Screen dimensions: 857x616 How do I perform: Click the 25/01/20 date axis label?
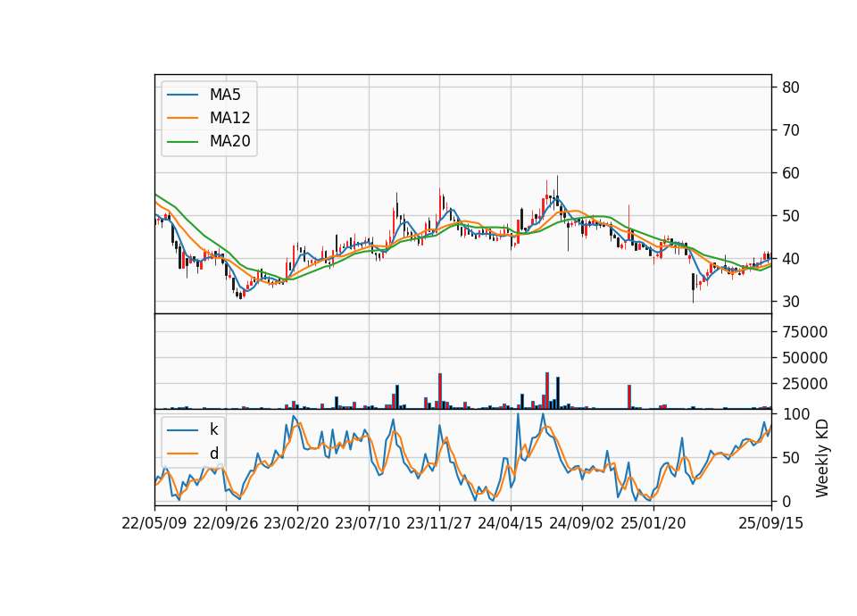(653, 523)
